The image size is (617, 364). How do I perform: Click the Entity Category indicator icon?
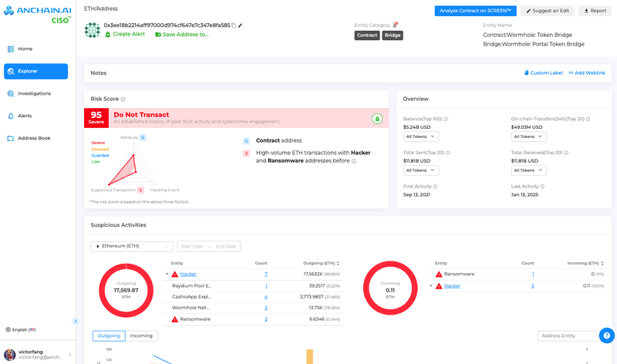pos(395,25)
